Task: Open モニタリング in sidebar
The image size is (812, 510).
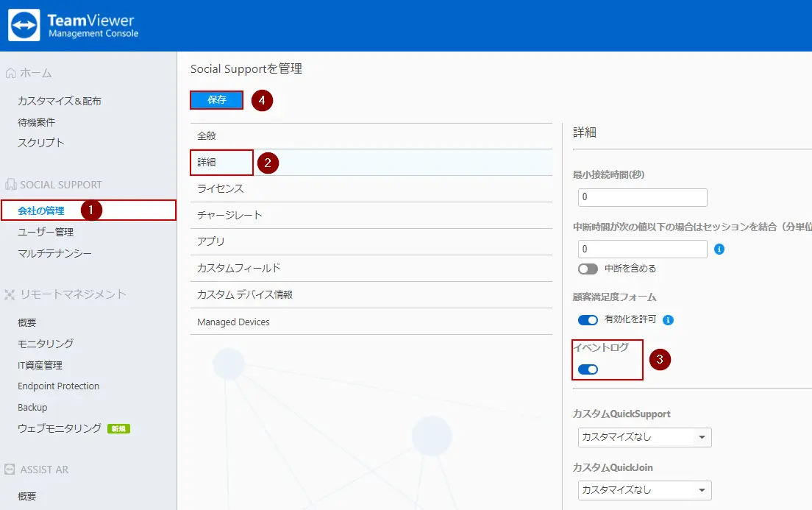Action: tap(46, 344)
